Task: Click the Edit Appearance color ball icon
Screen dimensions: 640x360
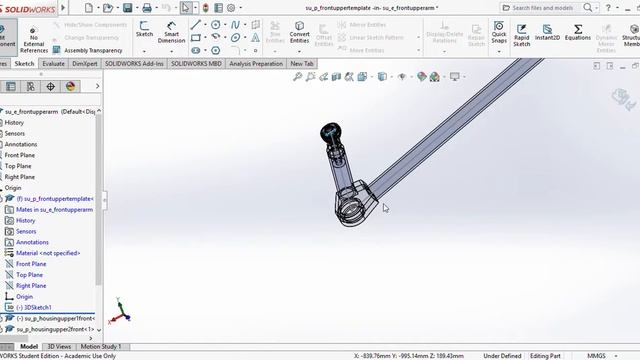Action: tap(422, 76)
